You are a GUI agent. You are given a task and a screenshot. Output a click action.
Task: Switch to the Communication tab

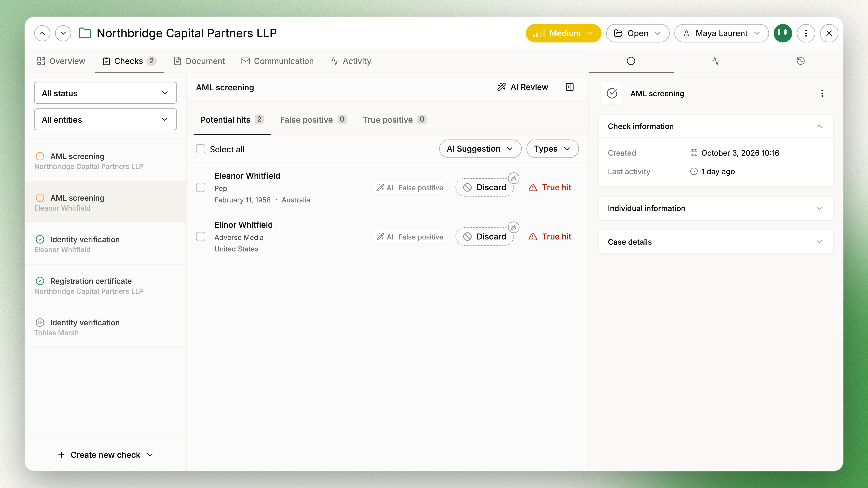point(278,61)
